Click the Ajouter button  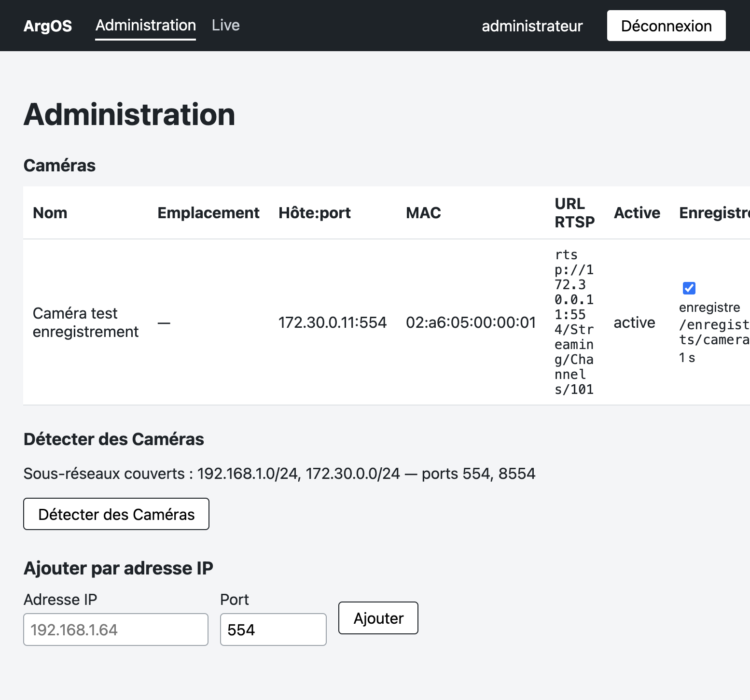378,618
